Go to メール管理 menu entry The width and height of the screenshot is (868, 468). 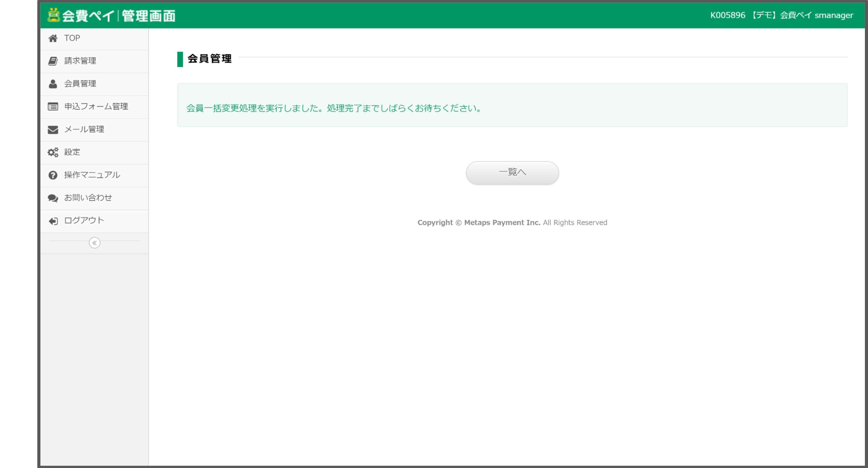(84, 129)
